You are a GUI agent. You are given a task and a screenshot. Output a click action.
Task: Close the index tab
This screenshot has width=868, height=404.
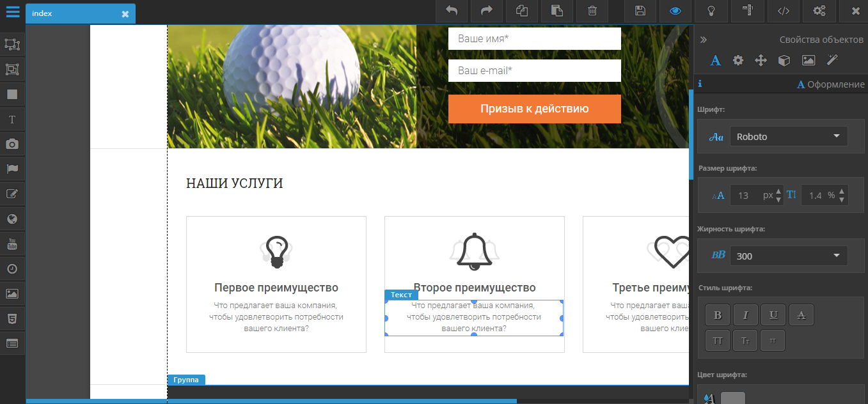tap(125, 13)
